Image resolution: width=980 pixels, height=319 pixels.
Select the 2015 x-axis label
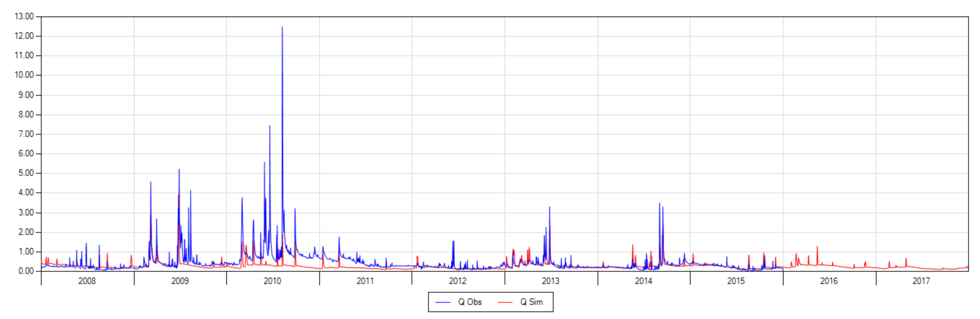(736, 281)
